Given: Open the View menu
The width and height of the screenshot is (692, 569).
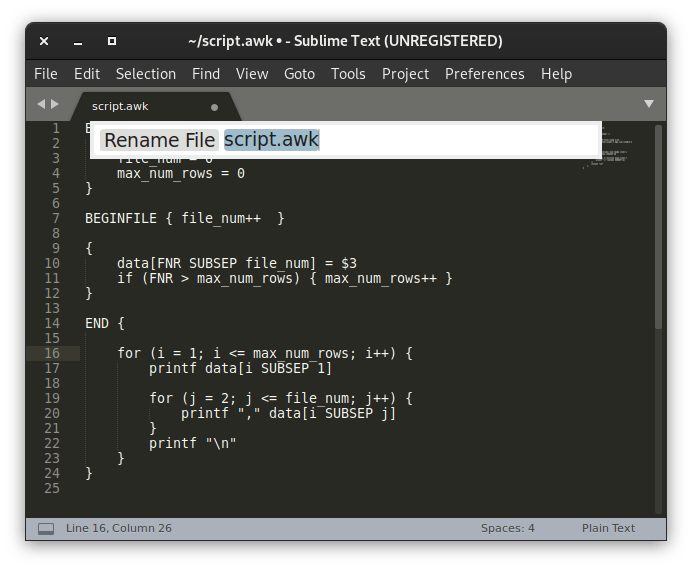Looking at the screenshot, I should pos(252,74).
